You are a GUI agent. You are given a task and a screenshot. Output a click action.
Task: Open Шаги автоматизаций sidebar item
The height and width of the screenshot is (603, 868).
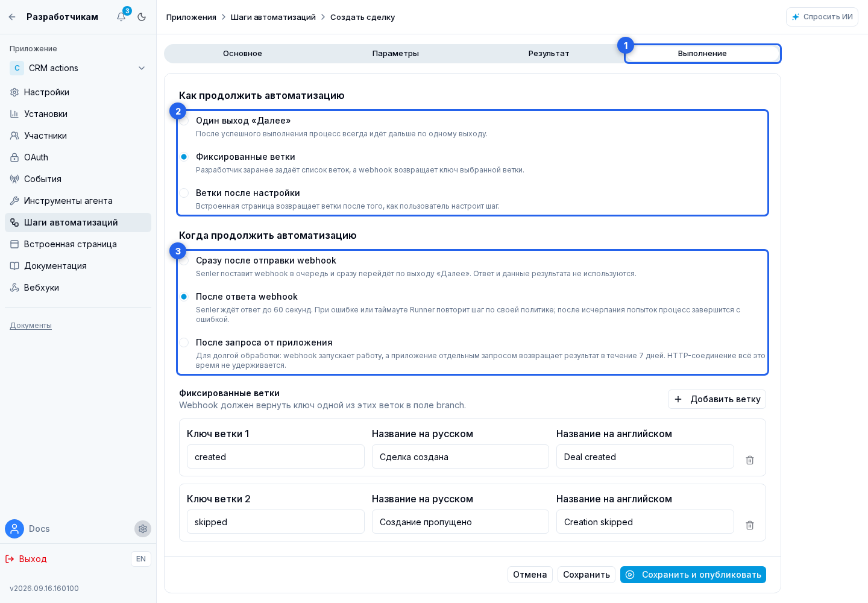pos(78,223)
